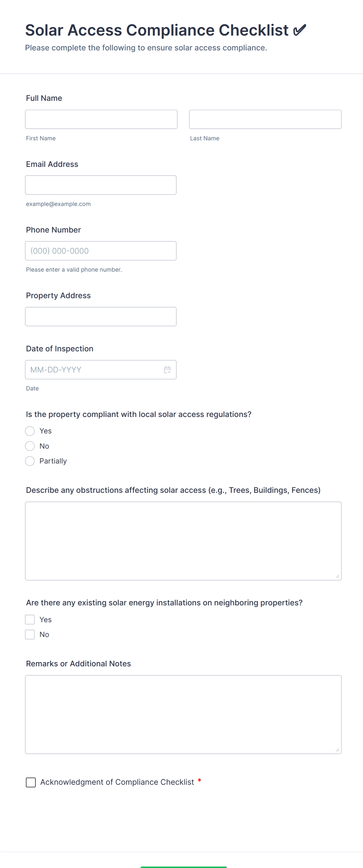Click the checkmark emoji in the title
363x868 pixels.
300,30
